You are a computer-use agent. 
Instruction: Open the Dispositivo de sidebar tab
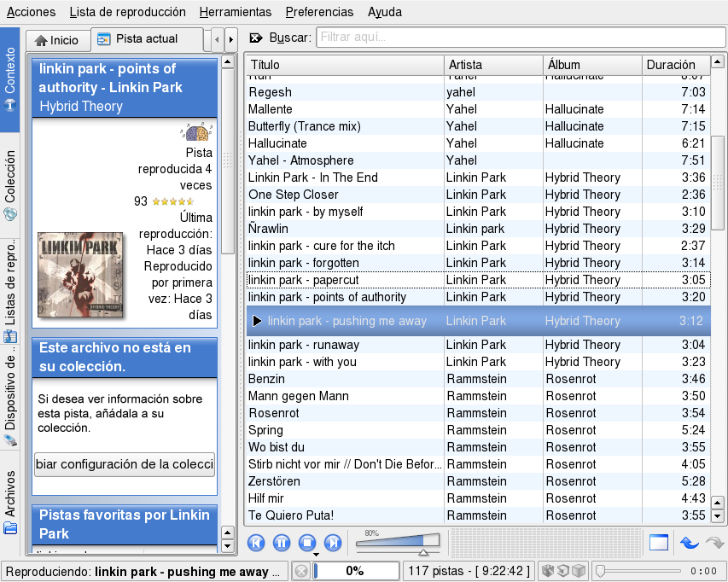pyautogui.click(x=9, y=398)
